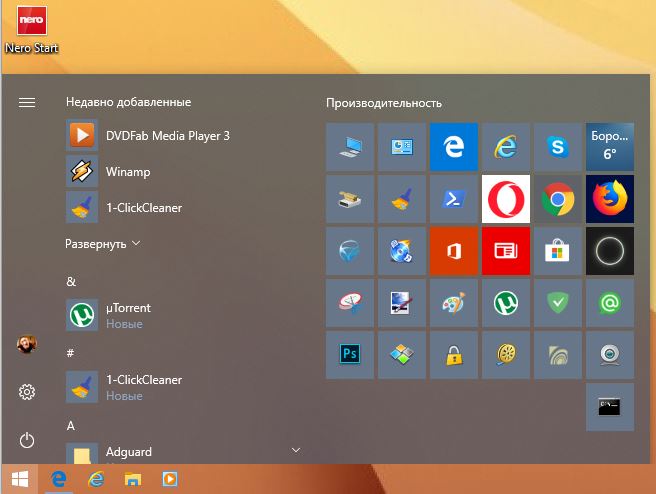Open the red News tile
This screenshot has width=656, height=494.
505,251
